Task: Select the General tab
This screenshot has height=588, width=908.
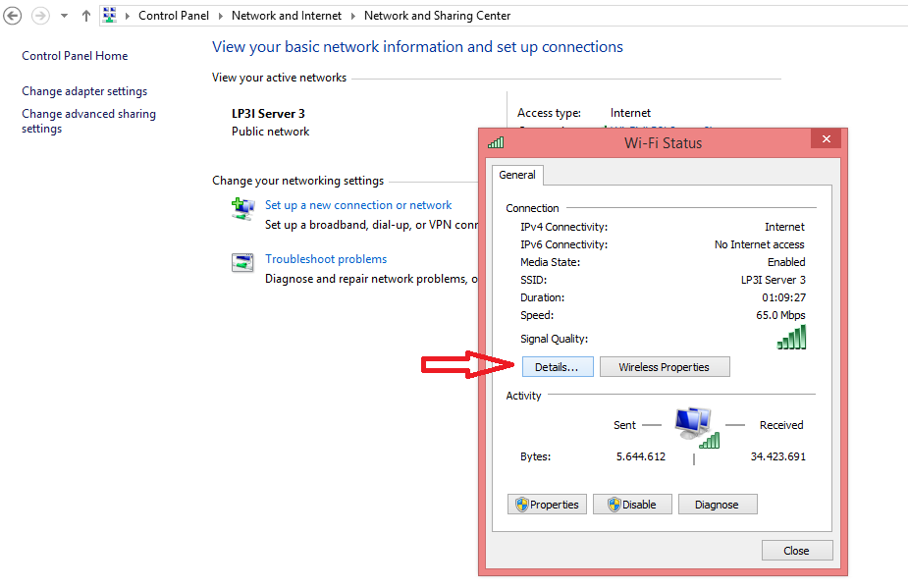Action: click(517, 175)
